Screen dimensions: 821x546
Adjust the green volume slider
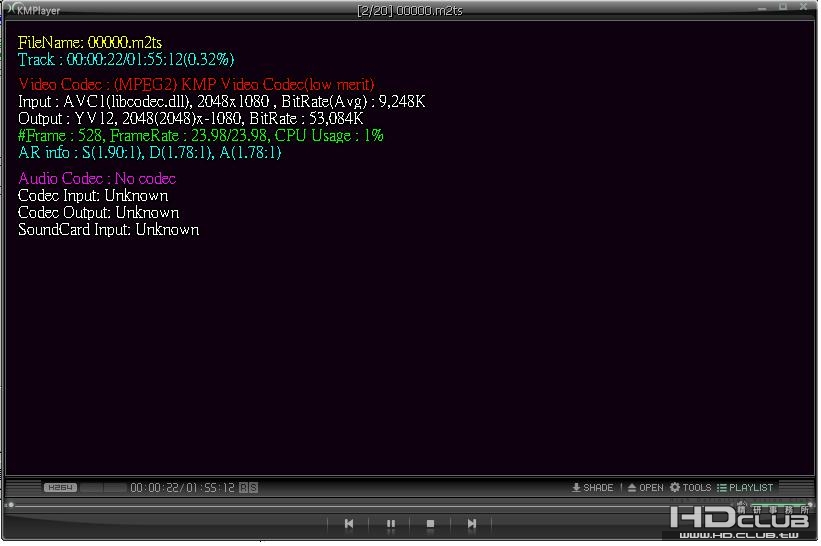(x=782, y=505)
